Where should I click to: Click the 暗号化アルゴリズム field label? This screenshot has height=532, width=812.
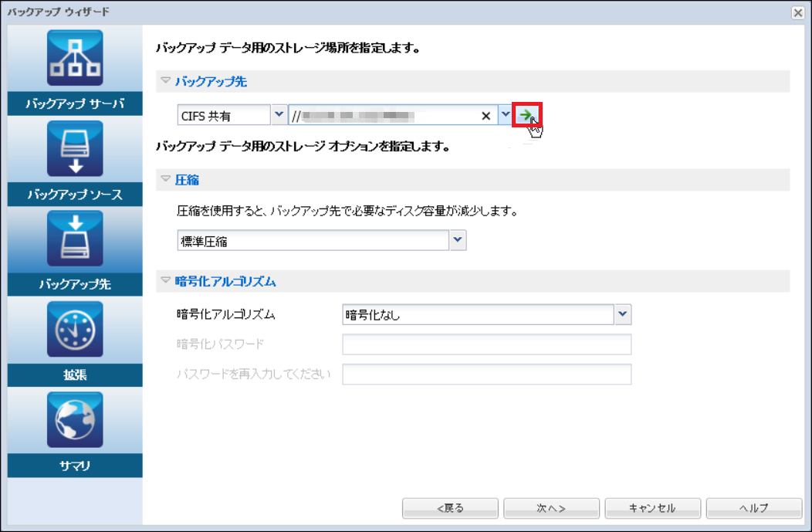(226, 314)
